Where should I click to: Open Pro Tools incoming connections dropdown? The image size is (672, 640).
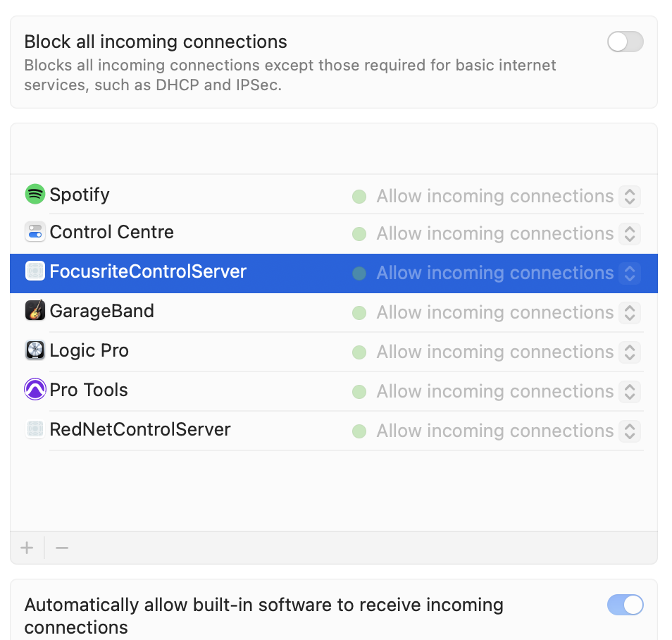tap(630, 391)
